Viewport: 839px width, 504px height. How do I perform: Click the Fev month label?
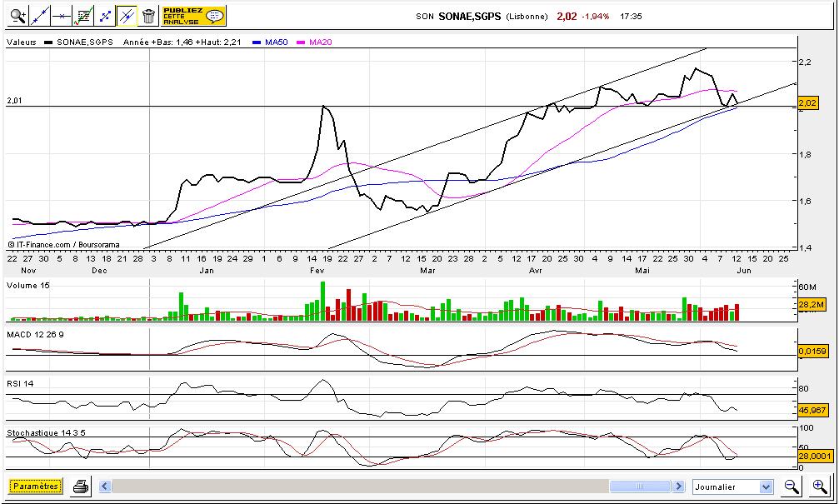point(317,270)
